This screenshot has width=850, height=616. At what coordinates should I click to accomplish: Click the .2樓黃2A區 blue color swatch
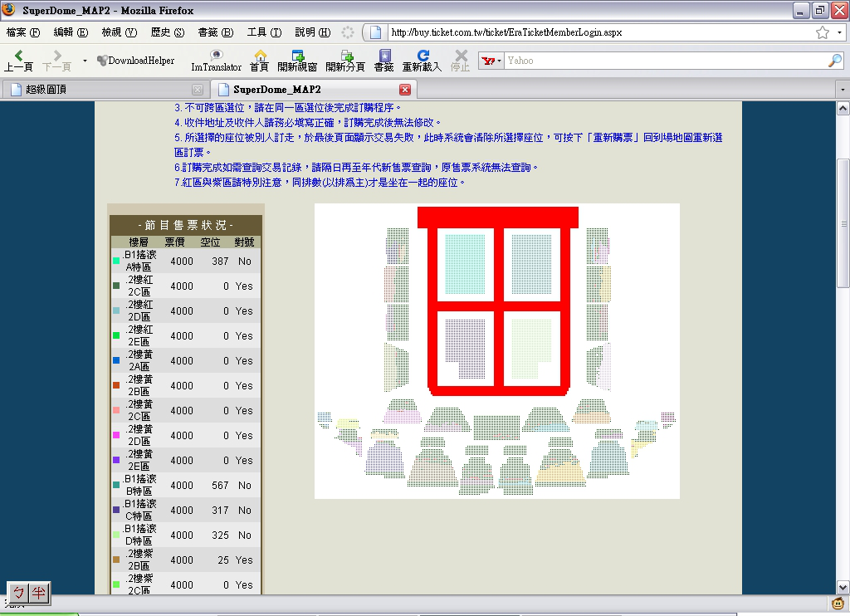pyautogui.click(x=116, y=361)
